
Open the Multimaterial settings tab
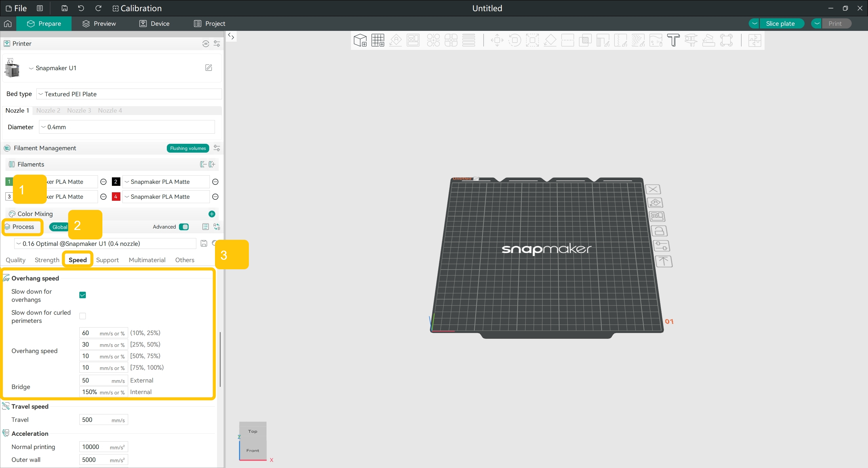coord(147,260)
